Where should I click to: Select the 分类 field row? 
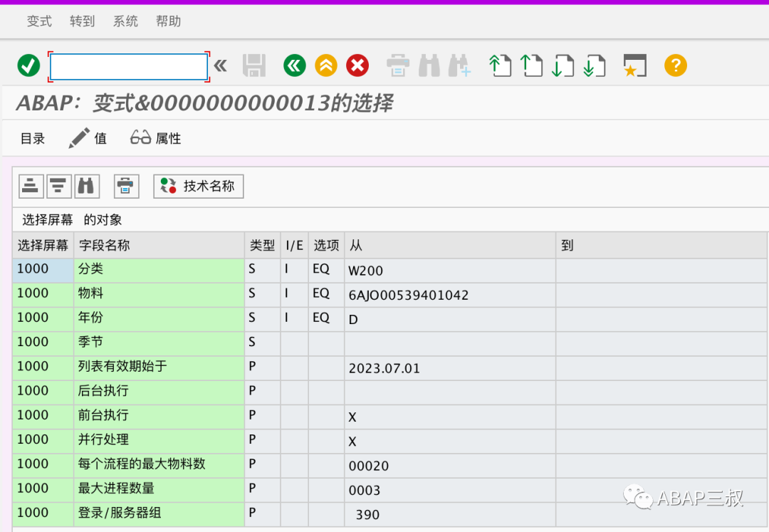click(x=390, y=270)
